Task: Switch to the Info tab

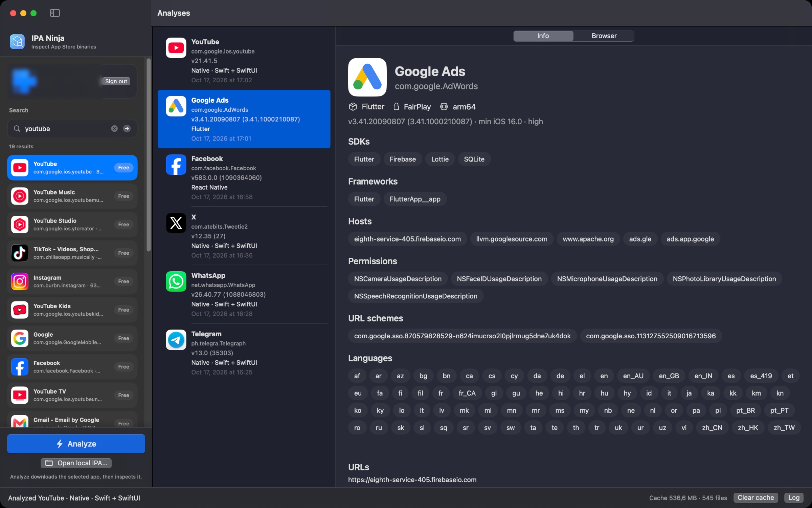Action: pyautogui.click(x=543, y=36)
